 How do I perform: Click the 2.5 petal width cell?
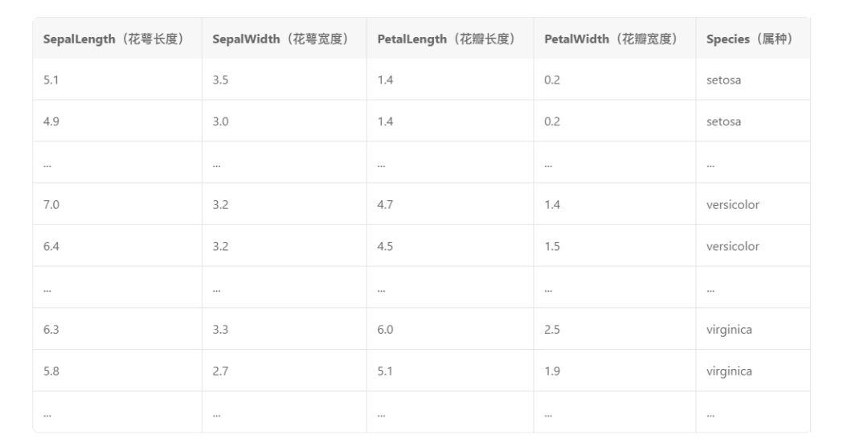point(552,330)
